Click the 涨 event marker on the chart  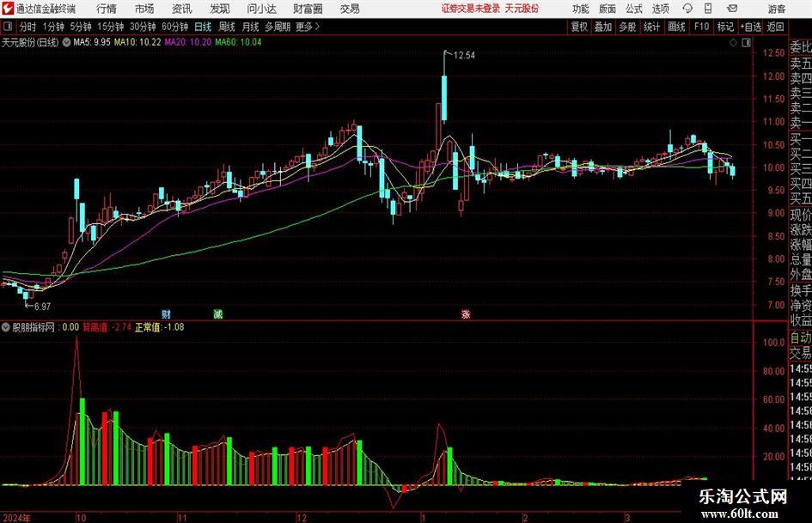466,313
